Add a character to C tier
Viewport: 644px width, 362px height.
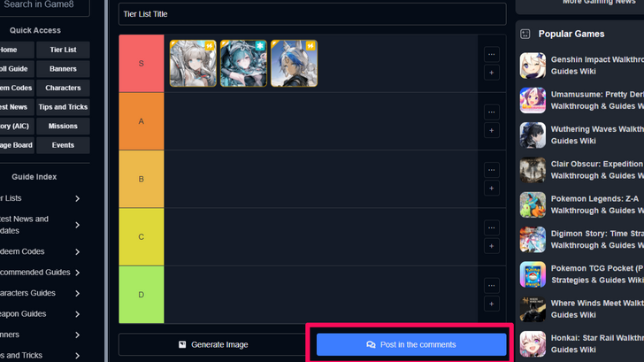point(491,247)
